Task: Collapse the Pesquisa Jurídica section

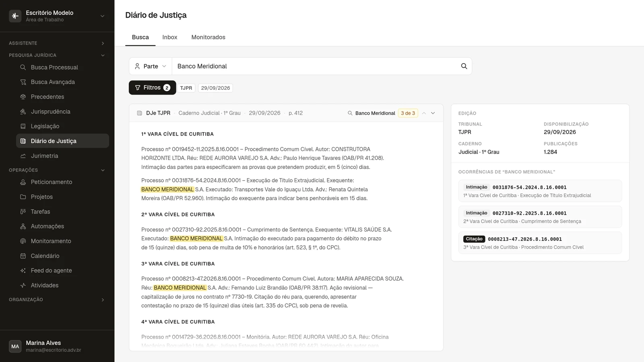Action: [x=57, y=55]
